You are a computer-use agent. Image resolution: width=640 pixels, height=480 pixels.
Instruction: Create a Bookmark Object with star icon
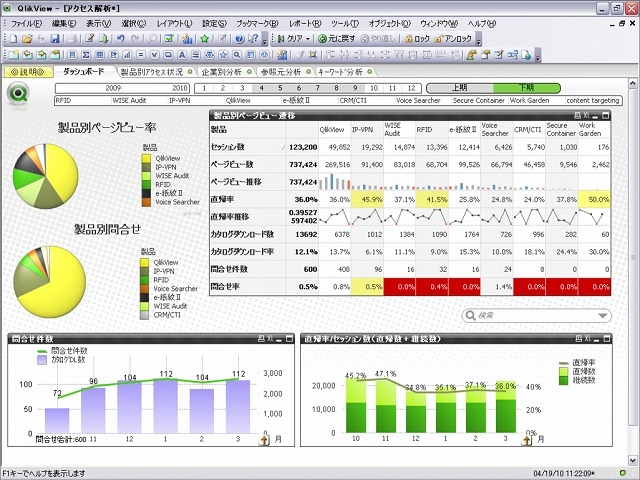[223, 55]
